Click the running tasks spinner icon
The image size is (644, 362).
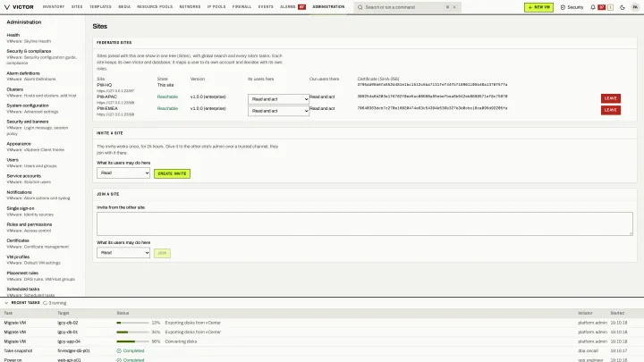pyautogui.click(x=46, y=303)
